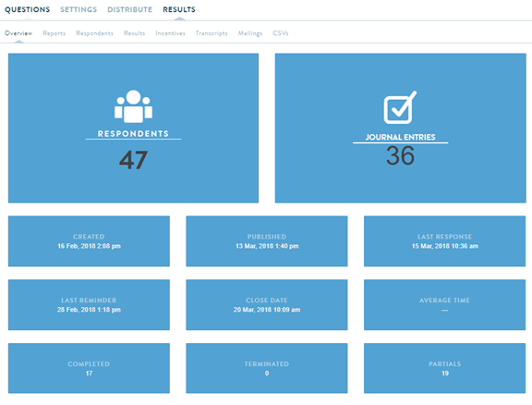Screen dimensions: 532x405
Task: Click the COMPLETED label
Action: tap(89, 364)
